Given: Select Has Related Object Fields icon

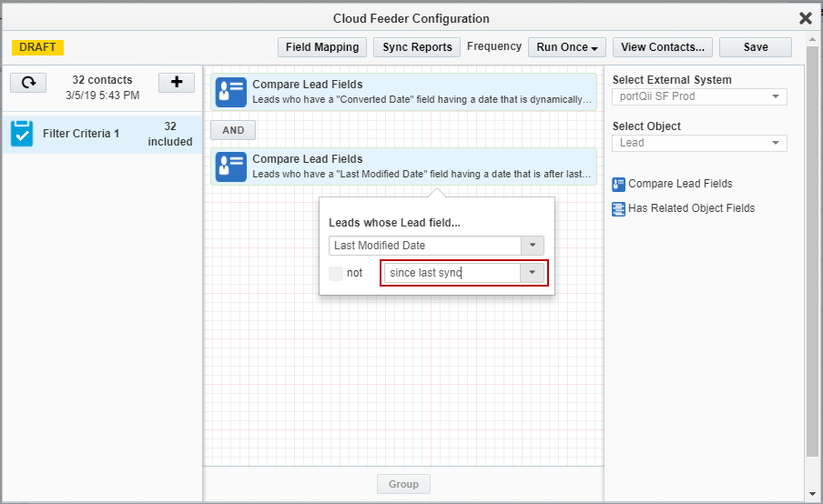Looking at the screenshot, I should [x=619, y=208].
